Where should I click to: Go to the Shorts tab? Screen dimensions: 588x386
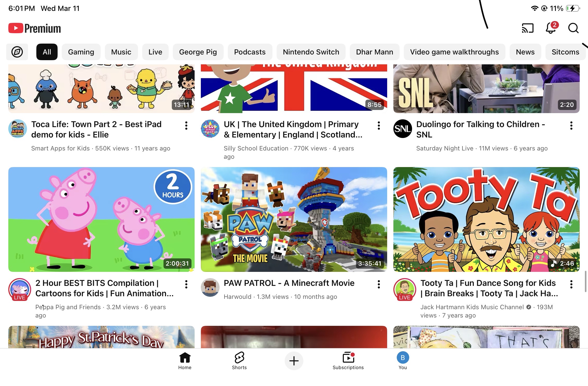click(239, 361)
